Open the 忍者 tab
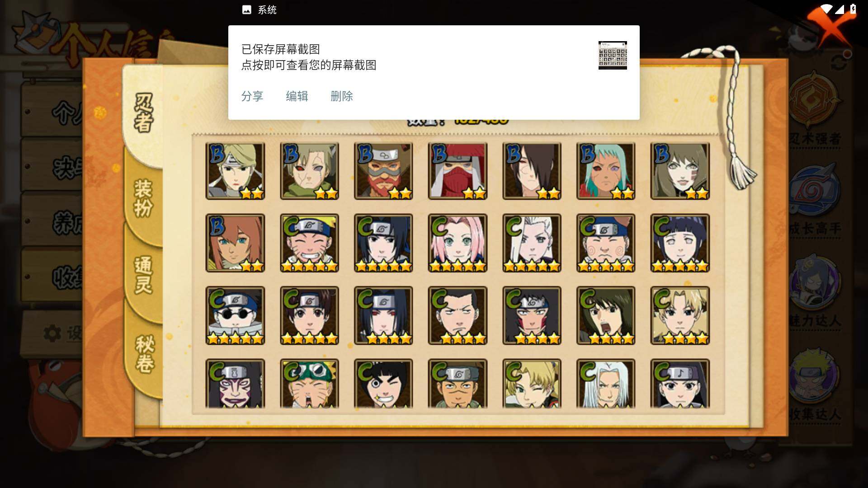This screenshot has width=868, height=488. pos(143,113)
